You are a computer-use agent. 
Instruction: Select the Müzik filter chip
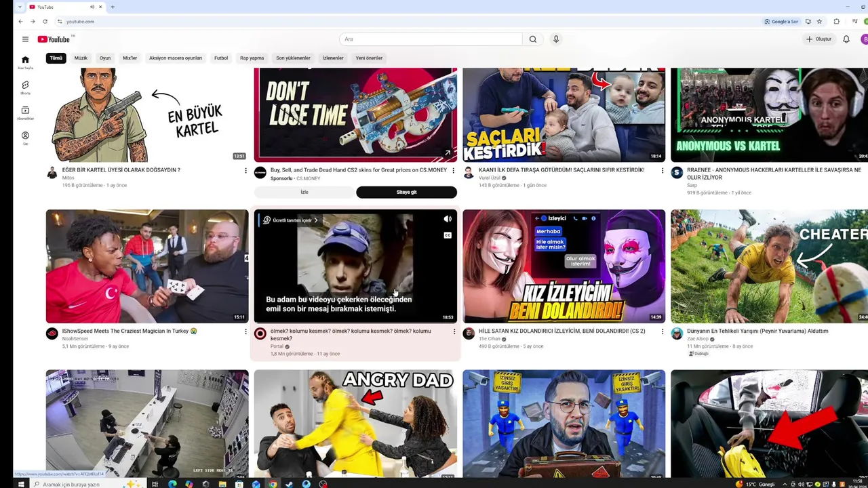[81, 58]
